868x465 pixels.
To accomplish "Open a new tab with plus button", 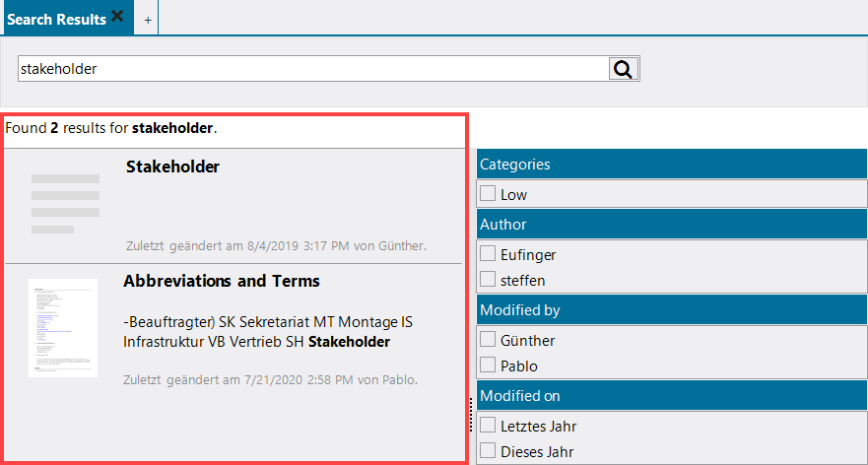I will coord(148,20).
